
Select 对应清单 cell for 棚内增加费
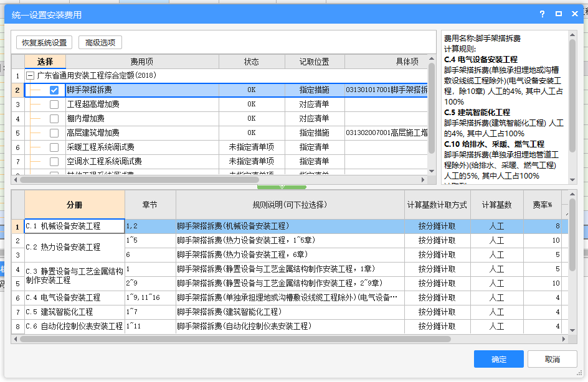tap(315, 119)
